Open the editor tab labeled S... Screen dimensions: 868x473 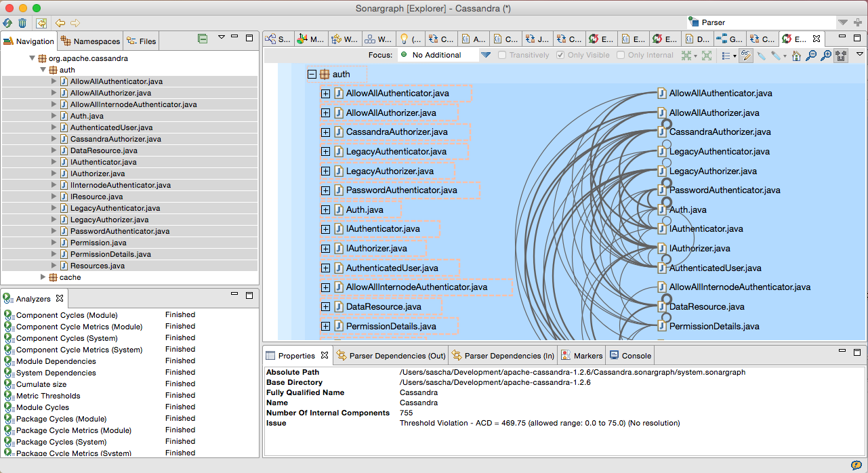tap(278, 39)
